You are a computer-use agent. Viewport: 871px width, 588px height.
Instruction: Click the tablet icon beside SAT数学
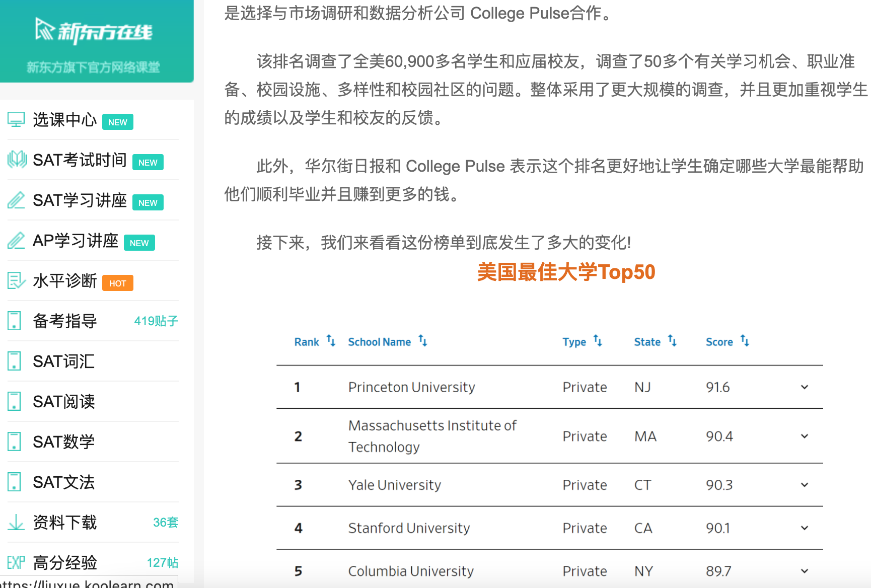[14, 442]
